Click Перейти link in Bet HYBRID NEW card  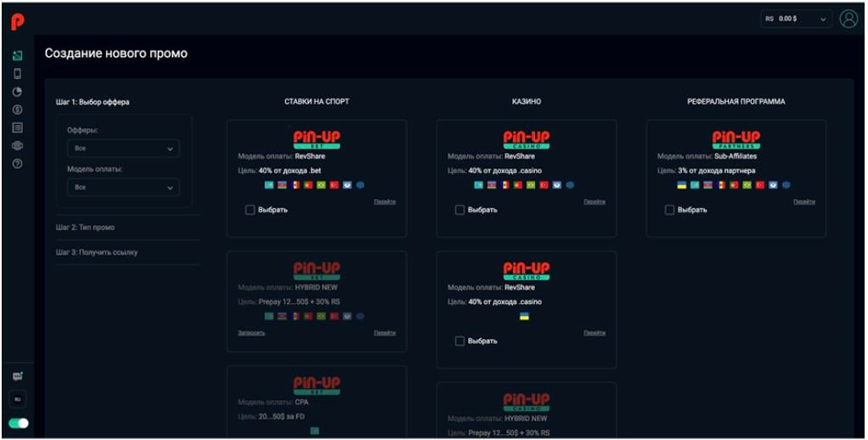coord(385,333)
